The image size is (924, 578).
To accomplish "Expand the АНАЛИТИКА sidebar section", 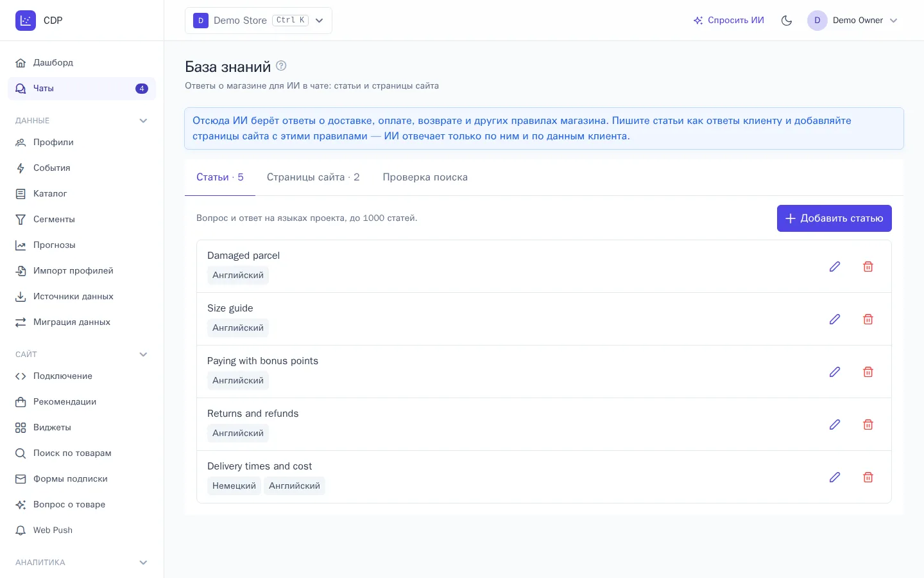I will [143, 563].
